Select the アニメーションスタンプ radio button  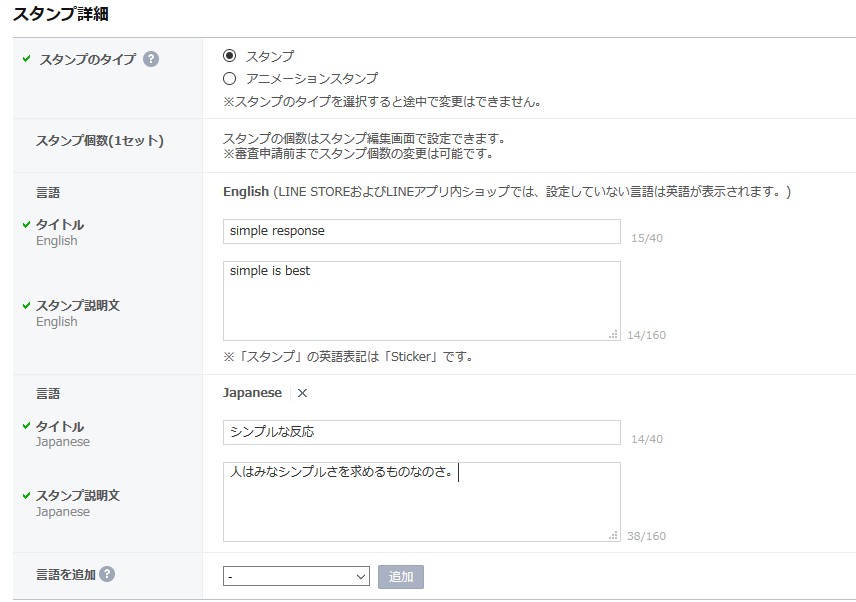pos(229,79)
